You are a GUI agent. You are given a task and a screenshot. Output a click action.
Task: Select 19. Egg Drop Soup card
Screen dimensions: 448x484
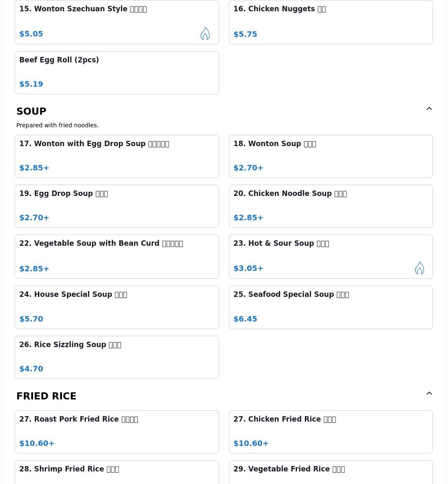pyautogui.click(x=116, y=206)
